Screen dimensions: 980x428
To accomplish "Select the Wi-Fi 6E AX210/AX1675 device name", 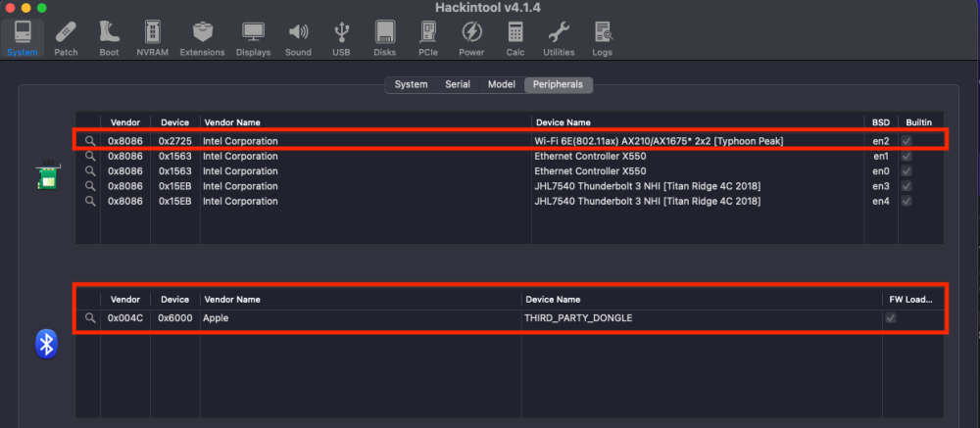I will [659, 141].
